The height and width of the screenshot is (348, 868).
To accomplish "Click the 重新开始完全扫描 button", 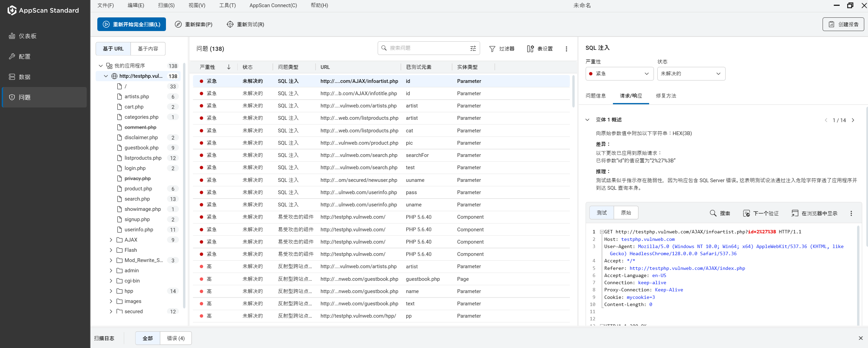I will tap(131, 24).
